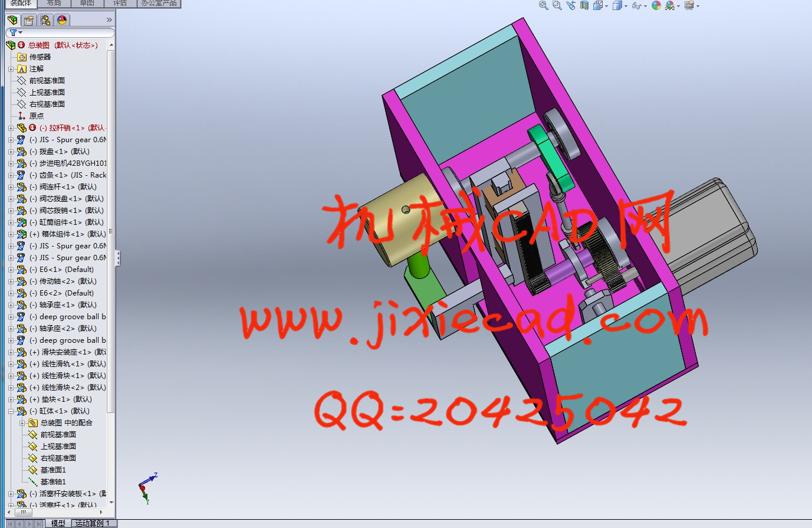The width and height of the screenshot is (812, 528).
Task: Open the PropertyManager panel tab
Action: 28,20
